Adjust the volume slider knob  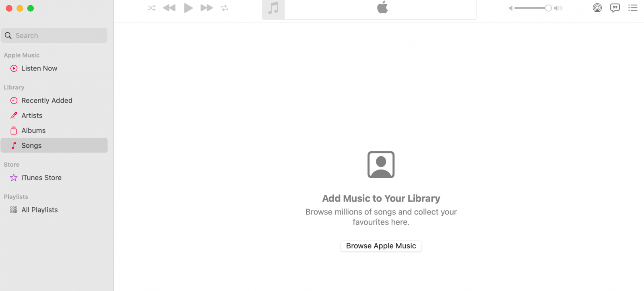click(x=548, y=8)
